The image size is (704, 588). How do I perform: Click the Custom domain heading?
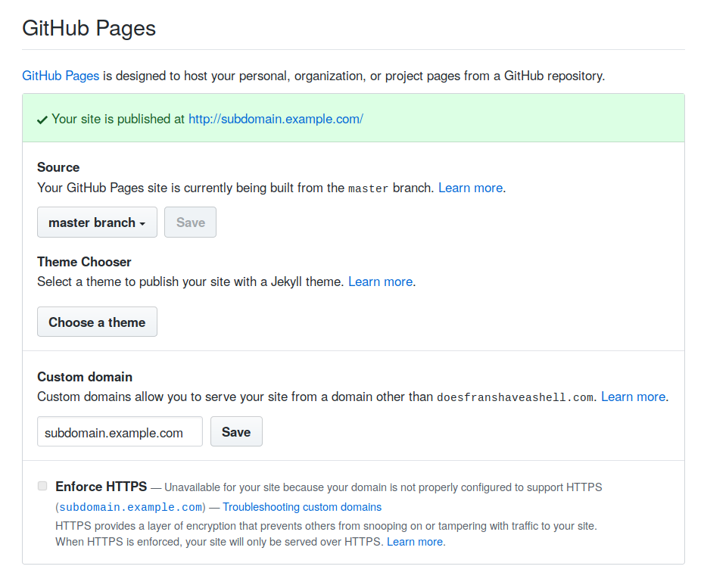pos(85,377)
